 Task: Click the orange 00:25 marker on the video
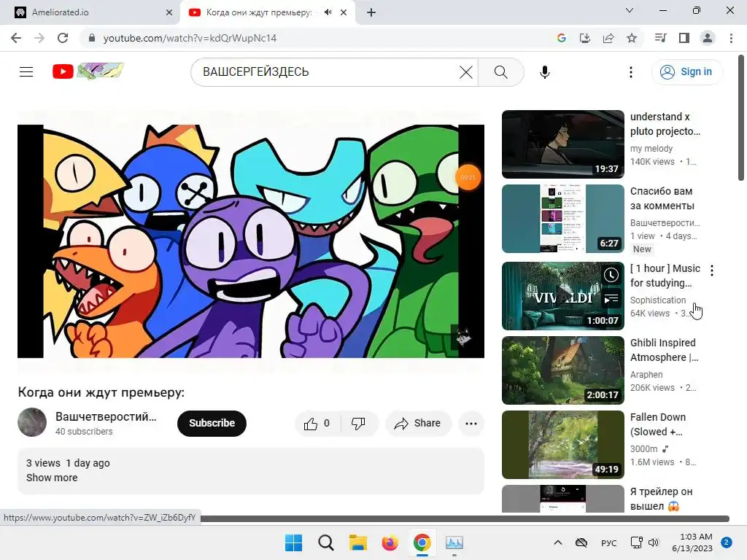[x=468, y=177]
